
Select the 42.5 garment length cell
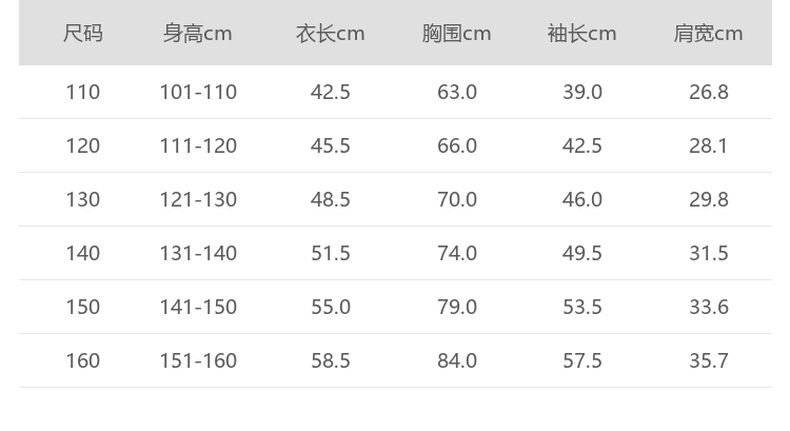click(x=330, y=92)
